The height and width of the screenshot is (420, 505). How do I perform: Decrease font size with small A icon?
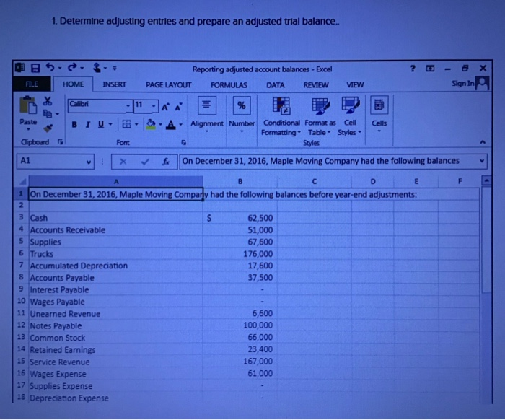coord(178,107)
